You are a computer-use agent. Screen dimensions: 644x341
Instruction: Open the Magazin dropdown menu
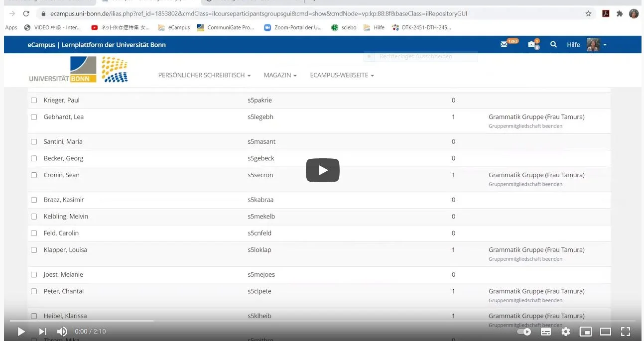tap(280, 75)
